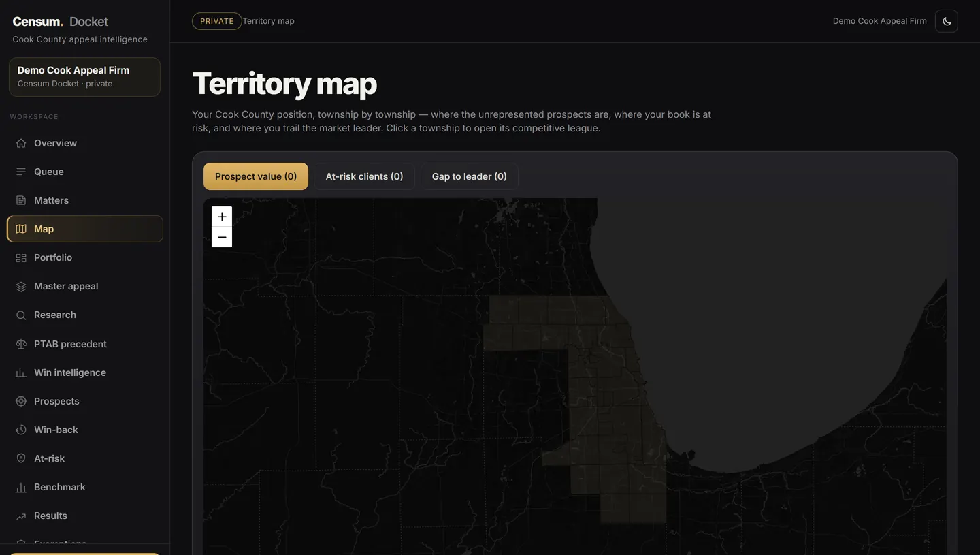Click the Win intelligence chart icon
This screenshot has width=980, height=555.
pyautogui.click(x=21, y=372)
